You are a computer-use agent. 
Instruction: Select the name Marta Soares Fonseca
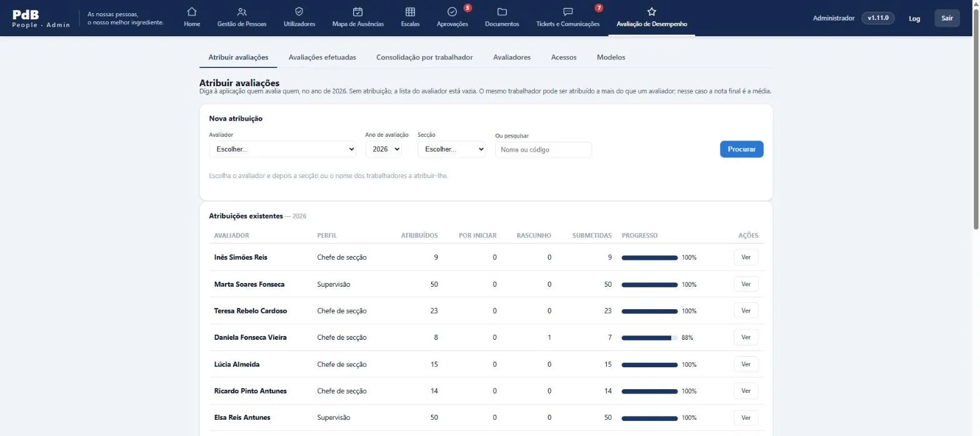(x=249, y=284)
